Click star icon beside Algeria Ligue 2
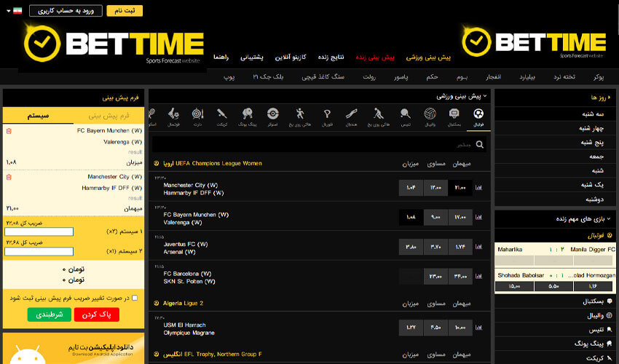619x364 pixels. click(157, 303)
